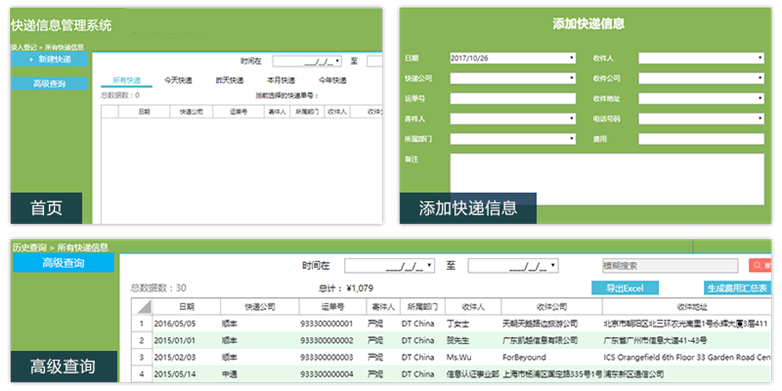782x391 pixels.
Task: Focus the 运单号 field in the add form
Action: coord(513,99)
